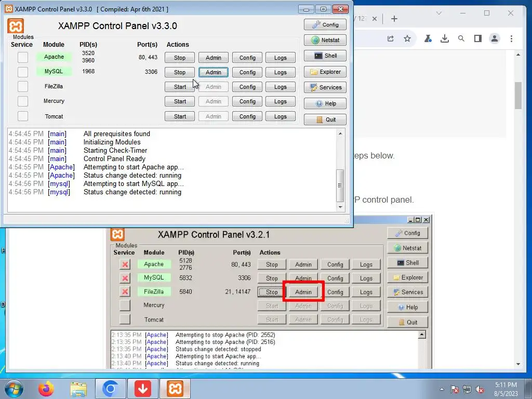Open the FileZilla Logs menu
Screen dimensions: 532x399
click(280, 87)
